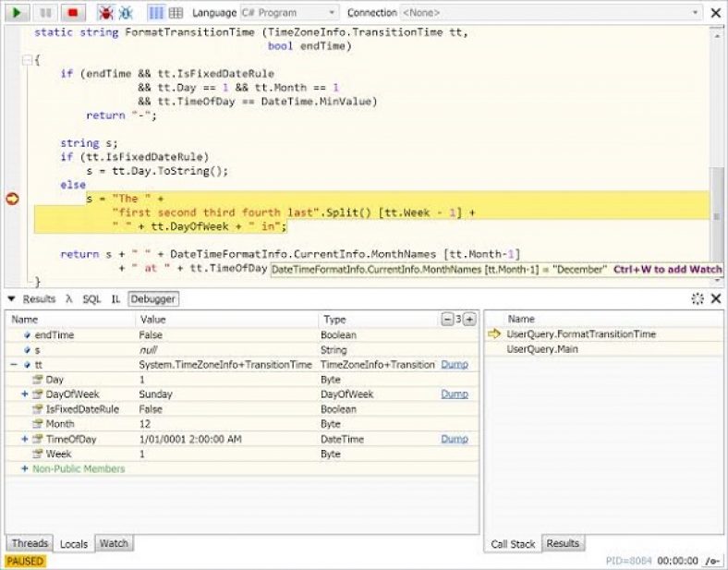Collapse the method code block in editor
The height and width of the screenshot is (570, 728).
pyautogui.click(x=27, y=60)
